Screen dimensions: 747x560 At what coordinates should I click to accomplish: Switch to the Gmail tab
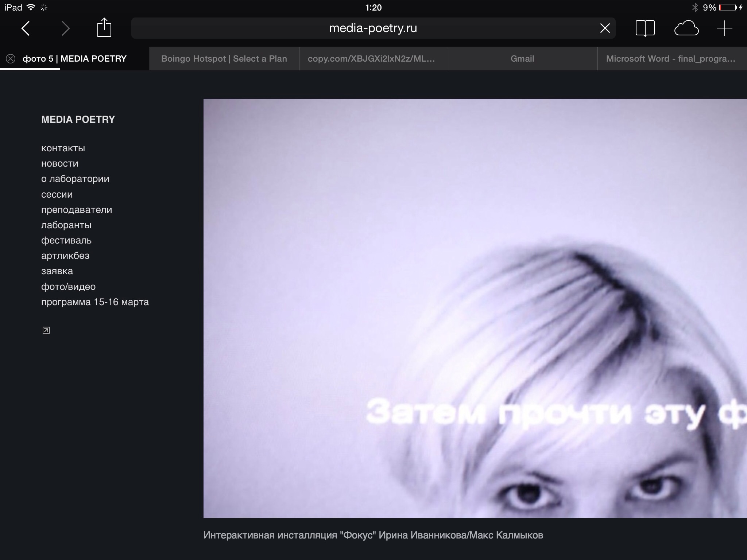[x=522, y=59]
